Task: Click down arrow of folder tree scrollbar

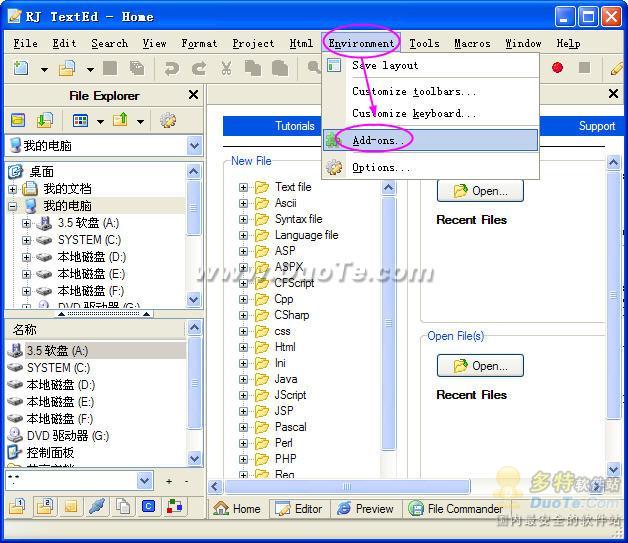Action: coord(194,299)
